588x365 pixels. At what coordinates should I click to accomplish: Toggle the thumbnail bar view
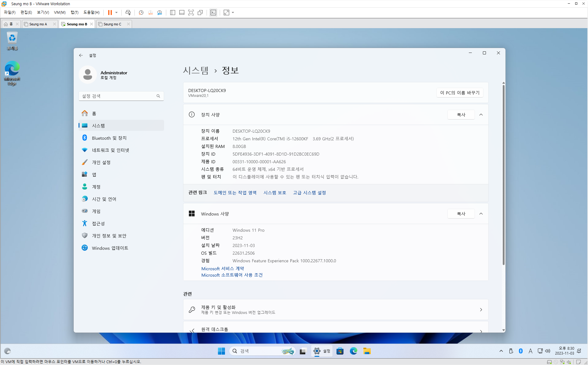182,13
